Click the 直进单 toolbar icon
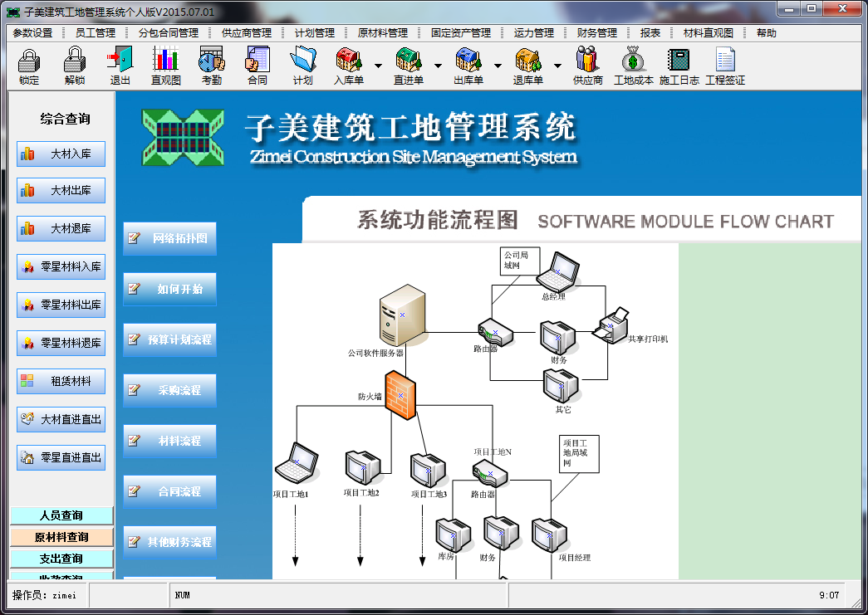 [x=409, y=66]
